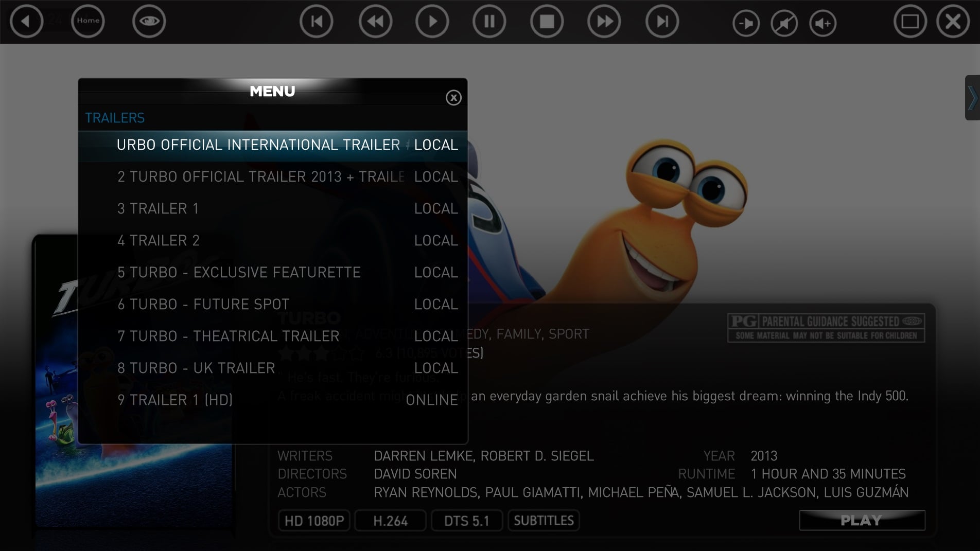Skip to previous track icon
980x551 pixels.
[317, 21]
